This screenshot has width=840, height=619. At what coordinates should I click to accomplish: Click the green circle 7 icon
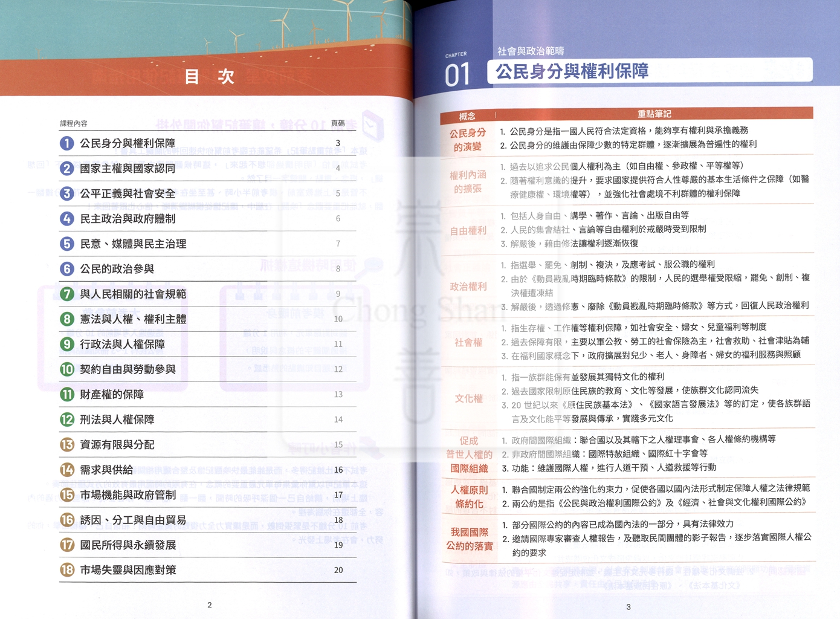67,294
